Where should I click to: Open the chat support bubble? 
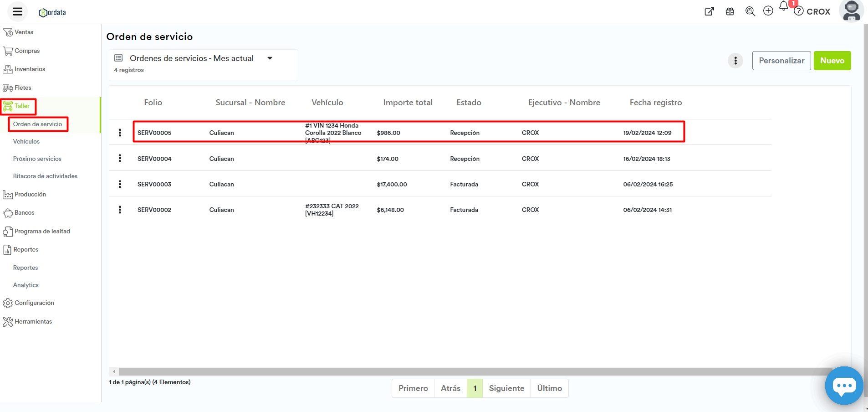844,386
